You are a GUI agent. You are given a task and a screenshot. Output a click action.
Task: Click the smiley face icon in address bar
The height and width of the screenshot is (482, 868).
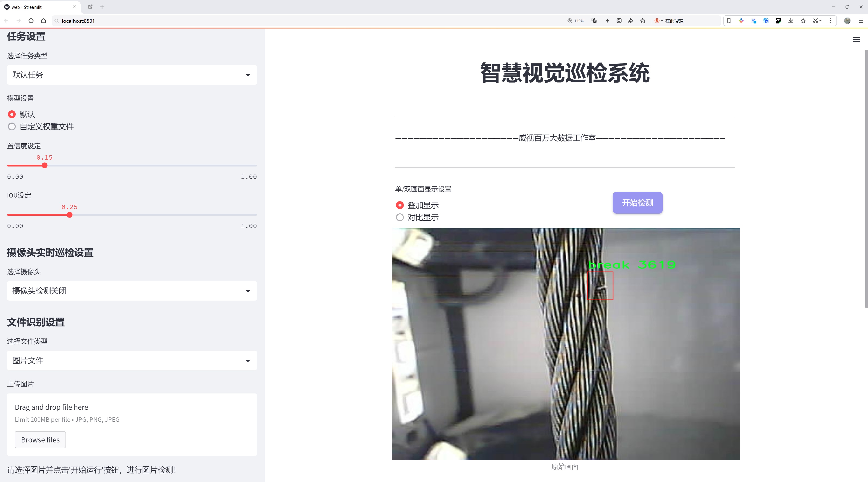(619, 21)
